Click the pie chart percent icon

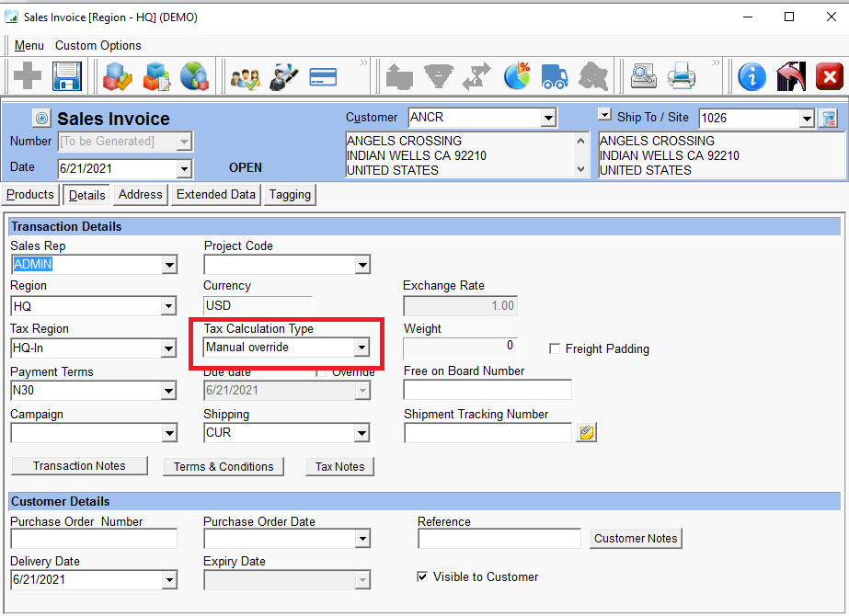[518, 76]
